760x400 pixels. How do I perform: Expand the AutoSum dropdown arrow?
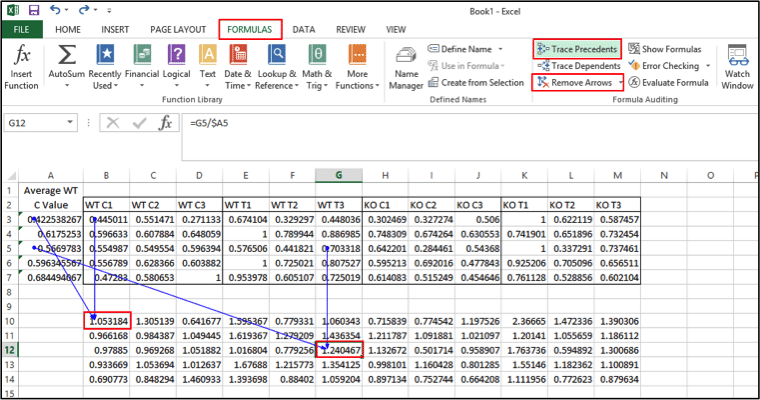tap(67, 86)
